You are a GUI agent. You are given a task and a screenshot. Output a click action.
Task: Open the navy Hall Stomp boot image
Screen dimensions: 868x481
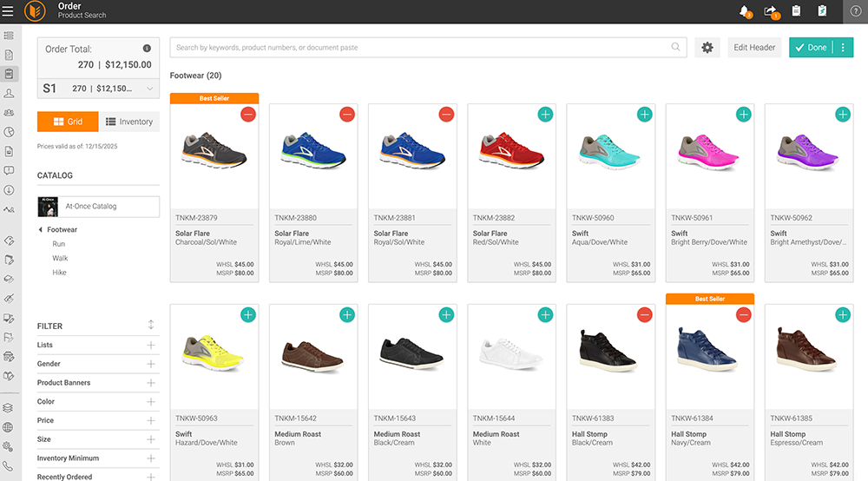point(707,350)
